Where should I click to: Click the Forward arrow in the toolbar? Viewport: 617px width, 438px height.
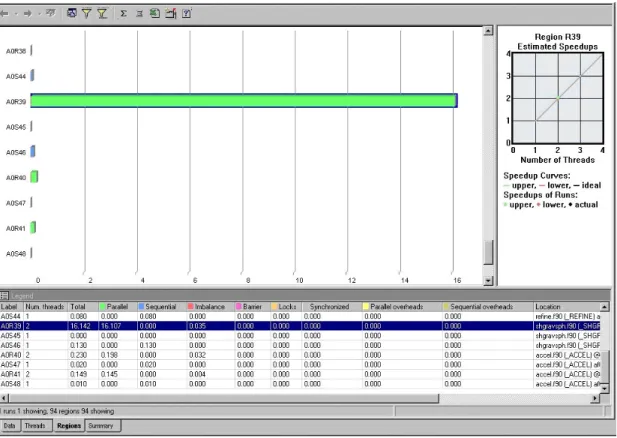[28, 14]
